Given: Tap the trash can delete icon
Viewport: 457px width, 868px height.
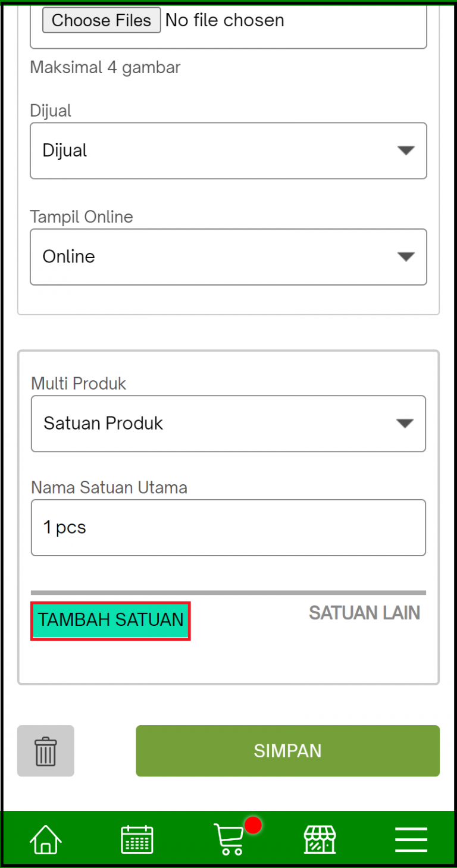Looking at the screenshot, I should (x=45, y=751).
